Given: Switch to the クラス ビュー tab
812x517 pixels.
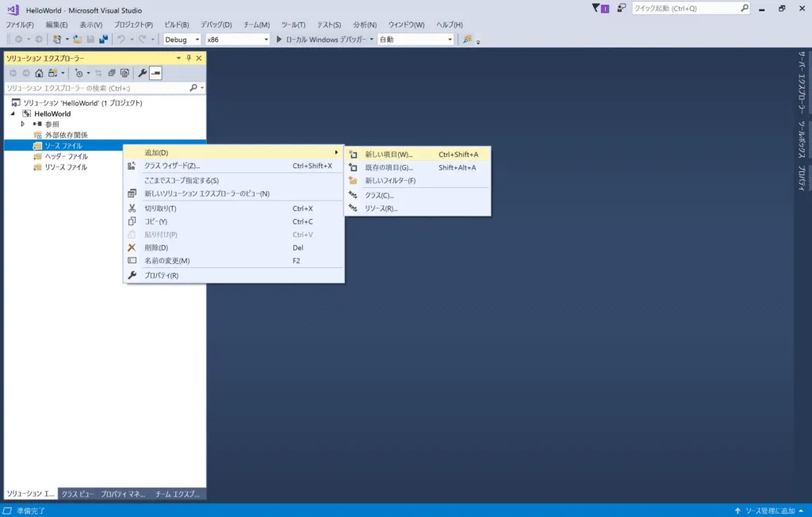Looking at the screenshot, I should (78, 494).
